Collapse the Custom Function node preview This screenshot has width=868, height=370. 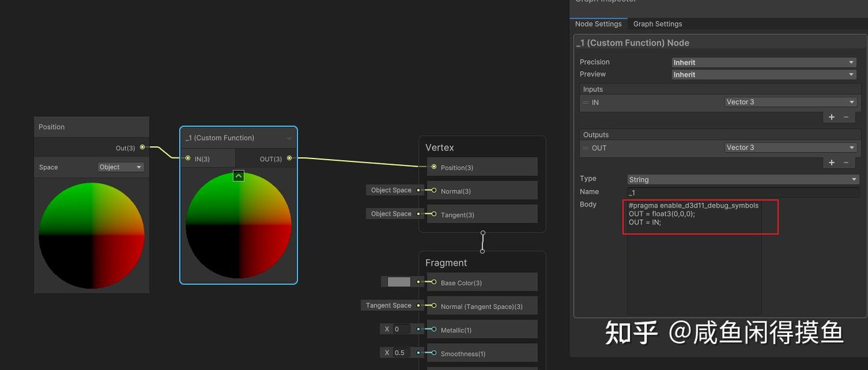pos(238,175)
